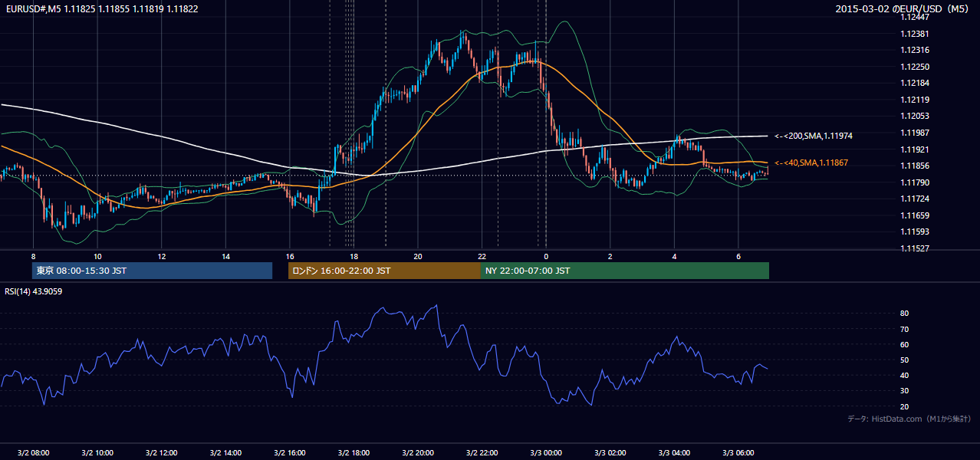Viewport: 980px width, 460px height.
Task: Click hour label 0 below the price chart
Action: point(546,256)
